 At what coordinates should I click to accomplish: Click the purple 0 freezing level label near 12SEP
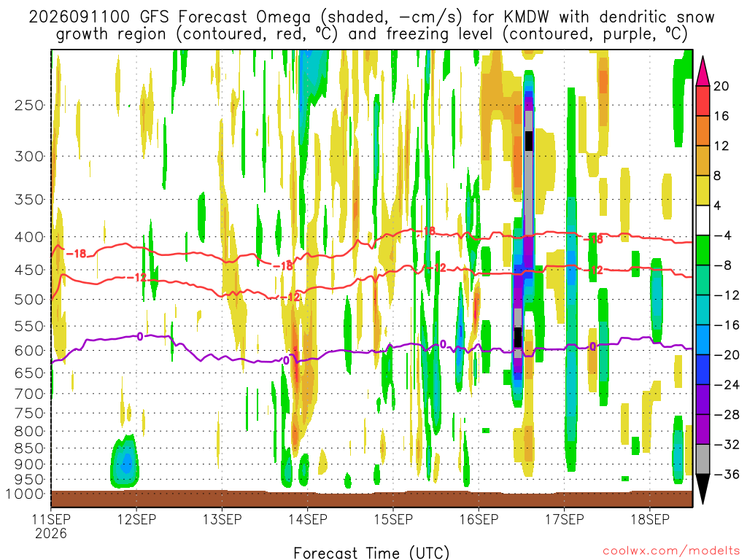139,337
